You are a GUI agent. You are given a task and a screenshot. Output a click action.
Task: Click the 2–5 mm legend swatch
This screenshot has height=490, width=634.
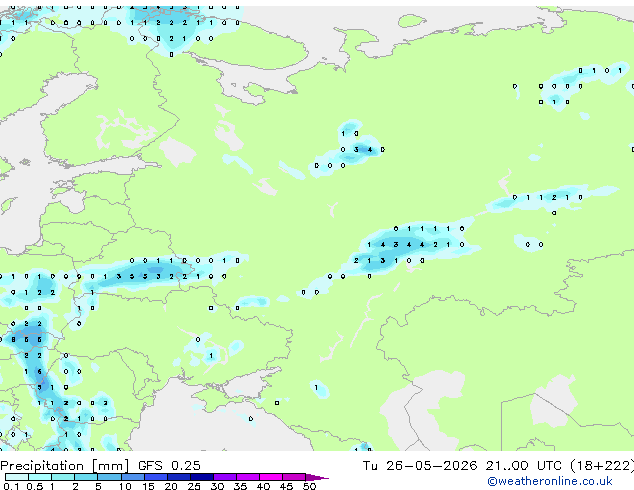(x=86, y=477)
